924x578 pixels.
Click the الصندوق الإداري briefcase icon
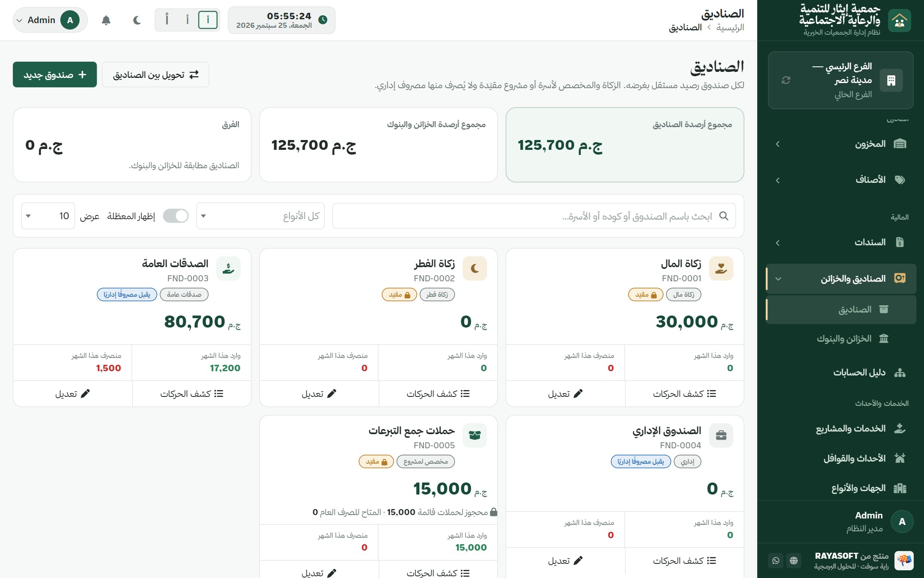[x=721, y=435]
